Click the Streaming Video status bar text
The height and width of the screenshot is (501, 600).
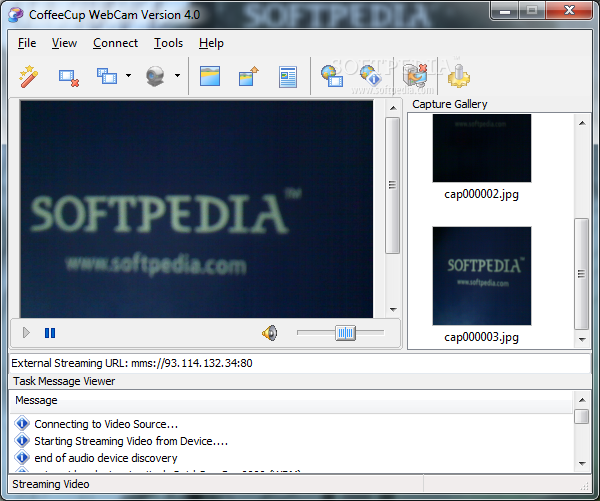click(51, 484)
